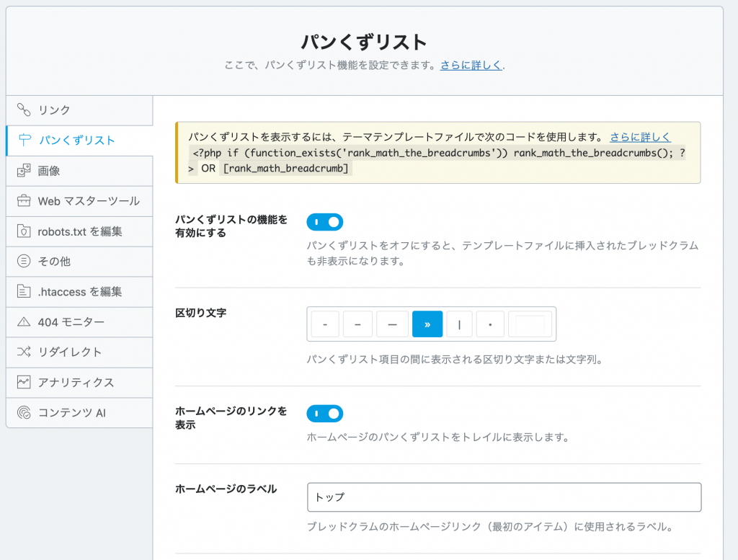Open the リンク settings tab
This screenshot has width=738, height=560.
(79, 110)
